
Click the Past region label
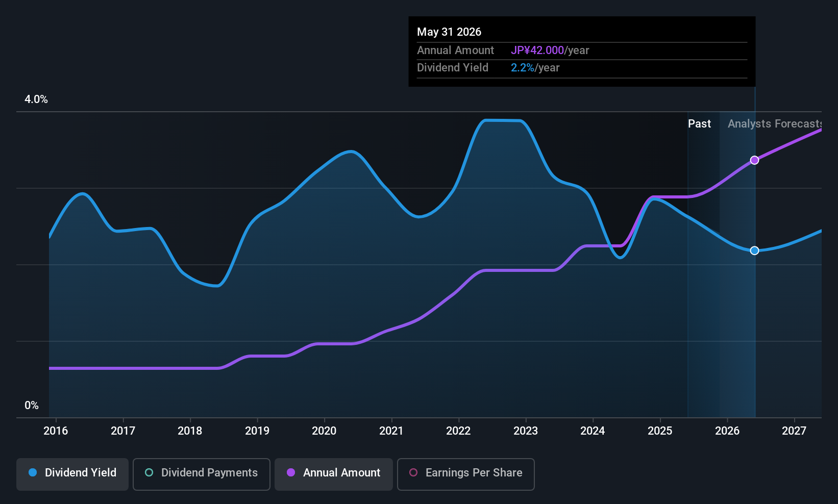click(699, 124)
